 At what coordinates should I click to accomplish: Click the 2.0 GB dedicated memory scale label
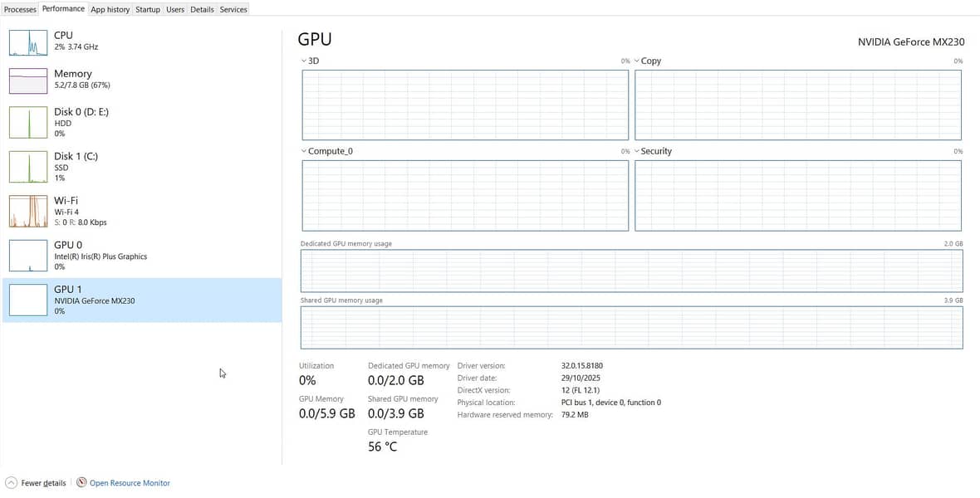(x=953, y=244)
